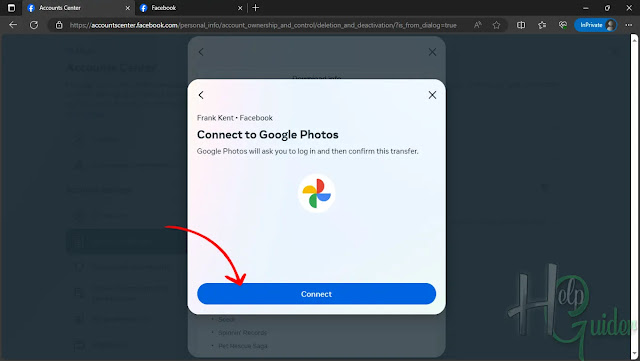The image size is (640, 361).
Task: Close the Facebook tab
Action: pos(240,8)
